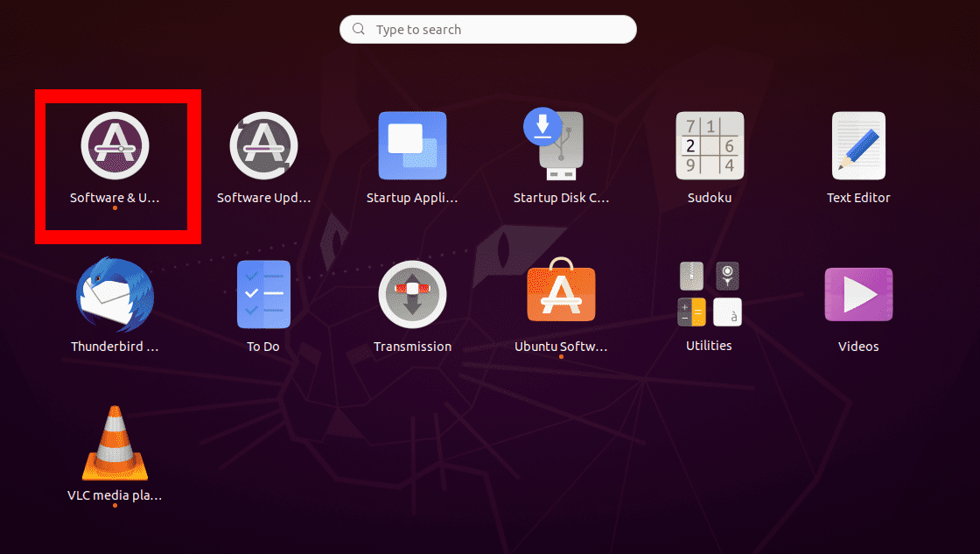Launch the Text Editor icon
Image resolution: width=980 pixels, height=554 pixels.
[858, 146]
